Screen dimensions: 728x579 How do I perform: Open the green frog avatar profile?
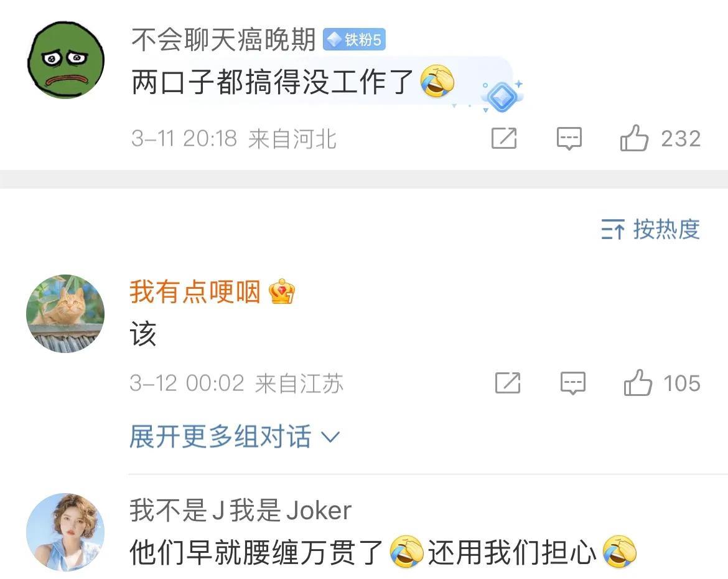pyautogui.click(x=66, y=60)
